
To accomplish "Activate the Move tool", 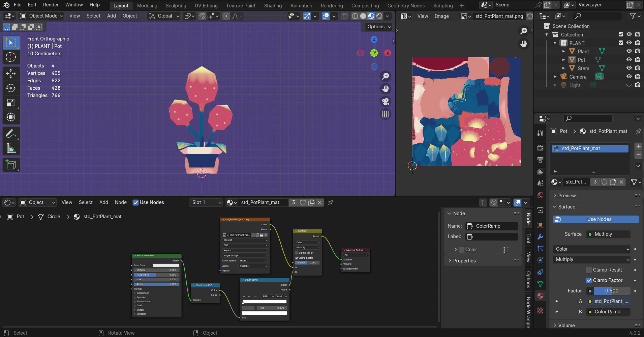I will (11, 73).
